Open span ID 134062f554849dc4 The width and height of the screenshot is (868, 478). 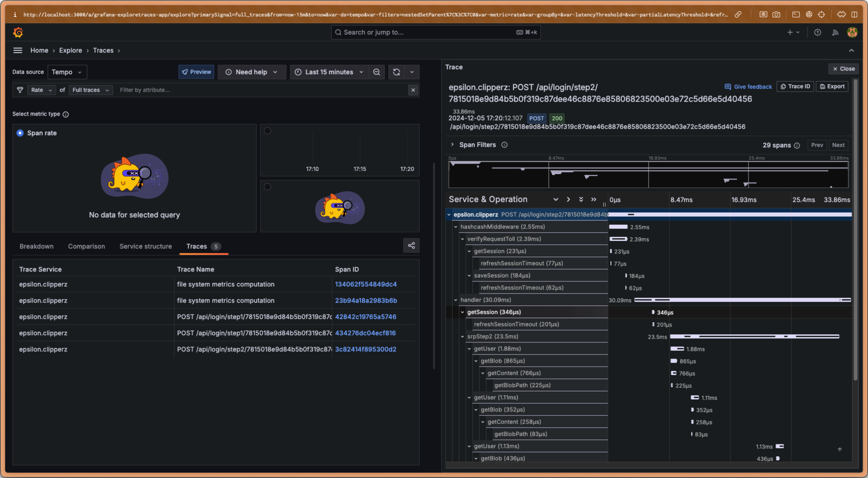[x=366, y=284]
